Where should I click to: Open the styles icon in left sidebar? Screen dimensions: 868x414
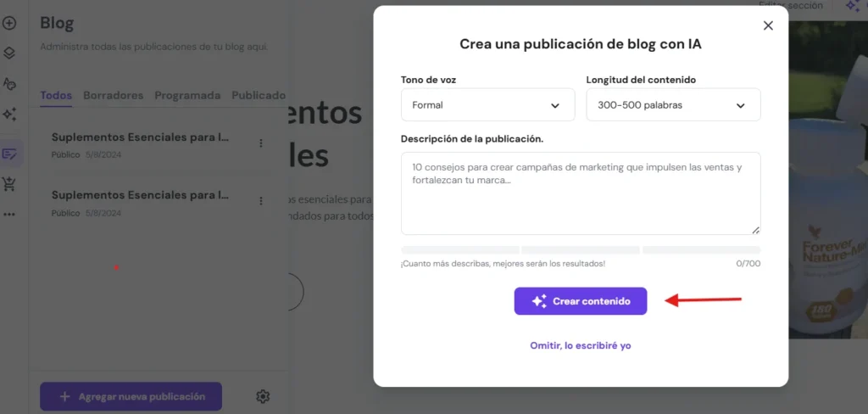[x=9, y=83]
